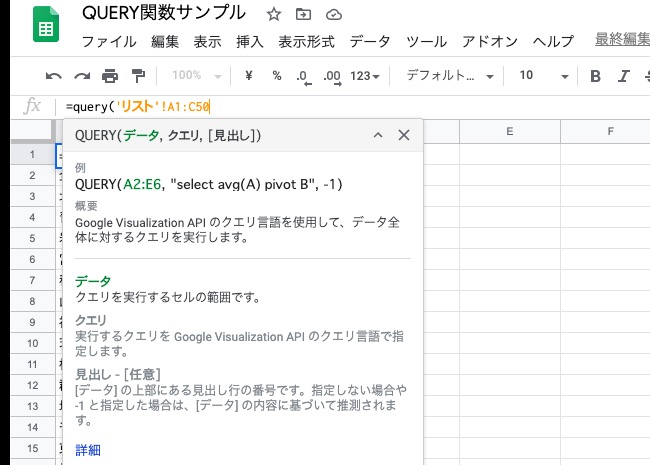Print the spreadsheet

tap(110, 76)
